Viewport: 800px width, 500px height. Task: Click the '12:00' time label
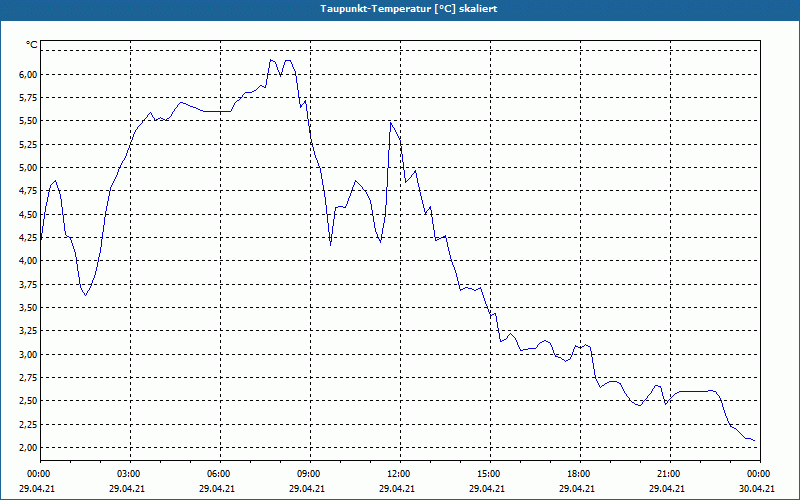(400, 474)
